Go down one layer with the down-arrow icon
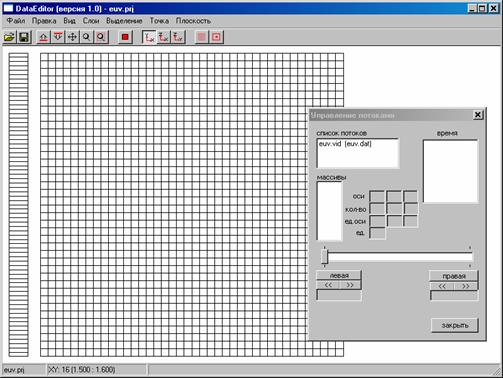The height and width of the screenshot is (378, 503). click(x=58, y=37)
